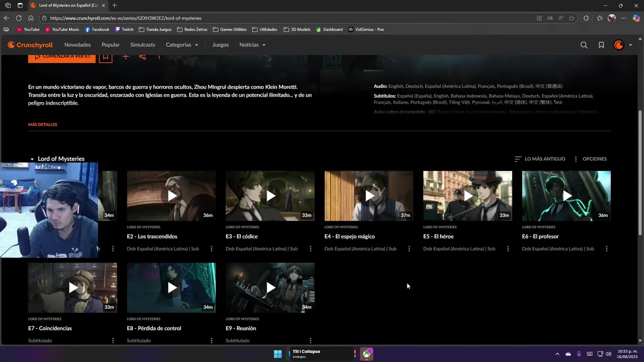
Task: Open YouTube Music bookmark
Action: 62,30
